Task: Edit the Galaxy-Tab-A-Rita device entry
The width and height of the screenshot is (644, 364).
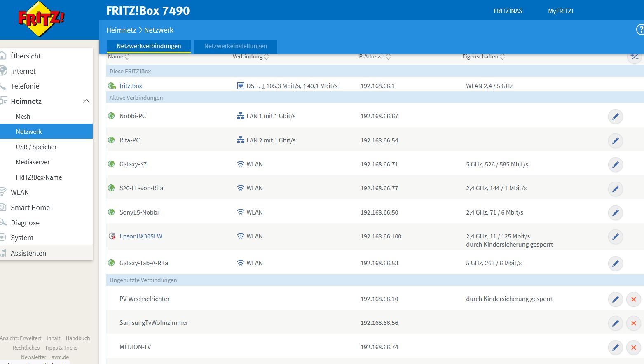Action: click(615, 264)
